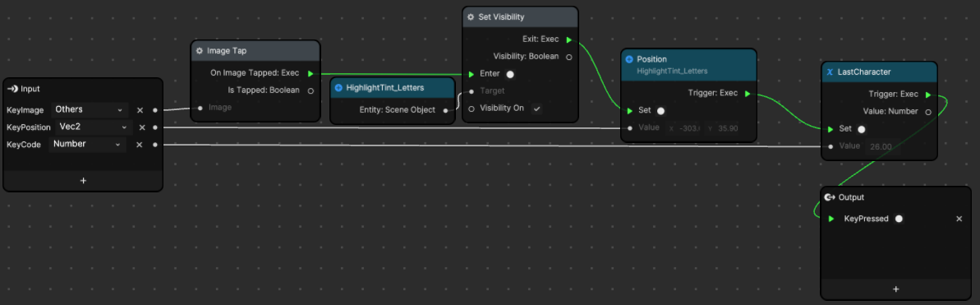Remove the KeyImage input row
Screen dimensions: 980x305
(140, 110)
